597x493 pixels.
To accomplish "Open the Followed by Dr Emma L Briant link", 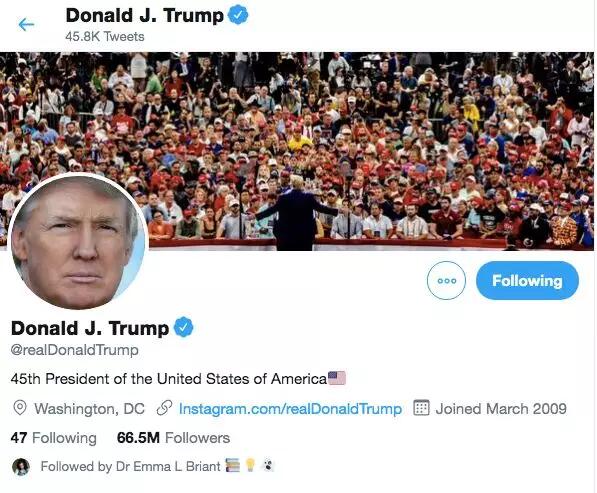I will coord(130,466).
